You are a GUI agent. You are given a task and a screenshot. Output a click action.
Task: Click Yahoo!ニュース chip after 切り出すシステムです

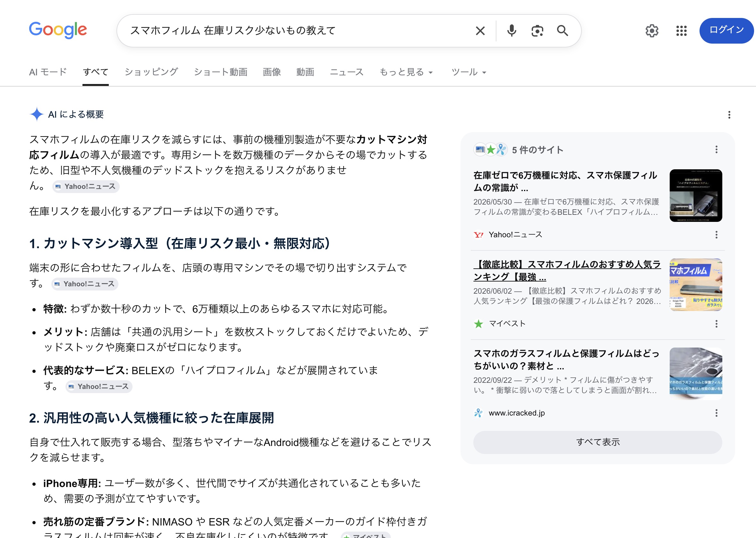click(85, 284)
